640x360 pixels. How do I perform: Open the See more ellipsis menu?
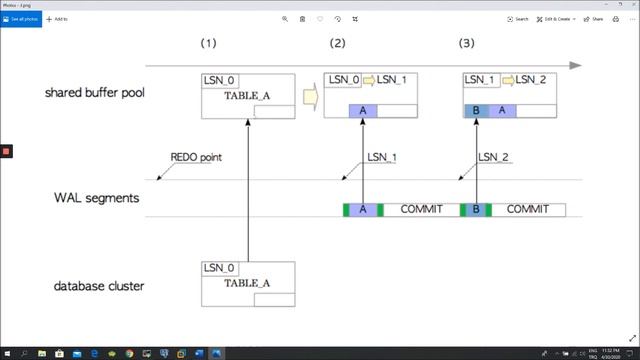coord(632,19)
